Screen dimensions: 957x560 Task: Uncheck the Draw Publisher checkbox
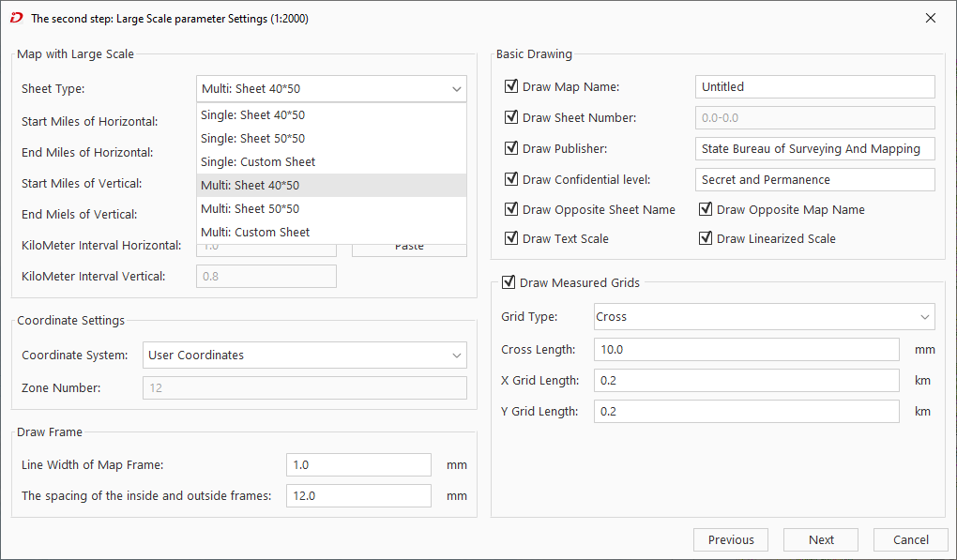click(511, 148)
